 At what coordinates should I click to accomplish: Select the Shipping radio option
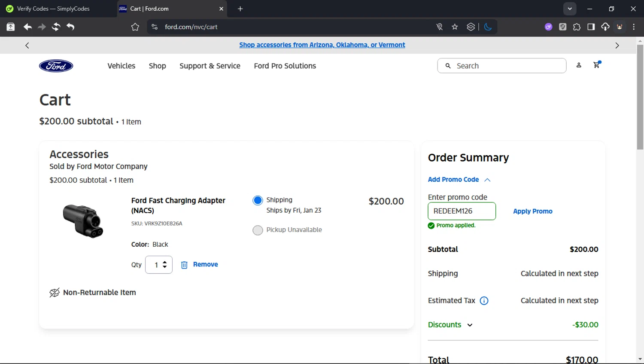tap(258, 200)
